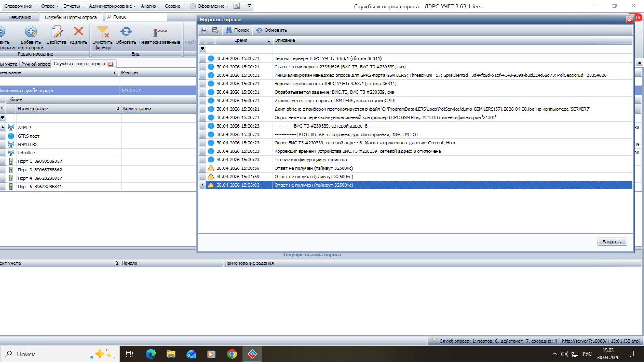The width and height of the screenshot is (644, 362).
Task: Switch to the Ручной опрос tab
Action: (35, 64)
